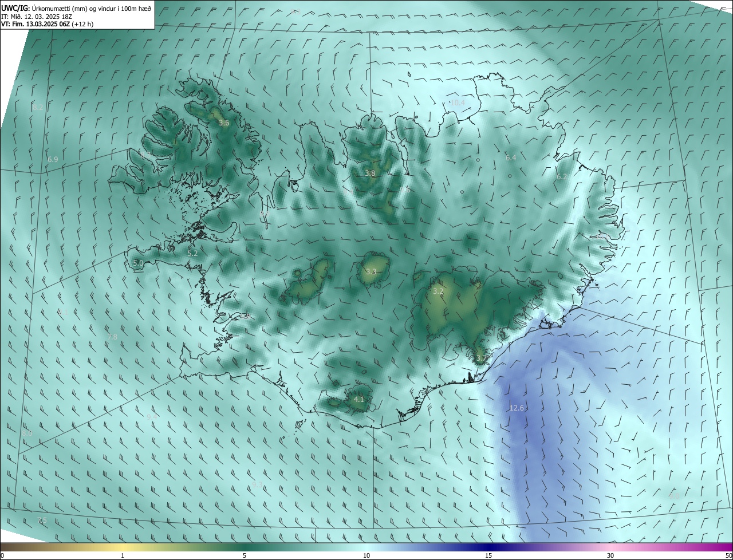The width and height of the screenshot is (733, 560).
Task: Click the 8.3 value label in the Westfjords
Action: [145, 155]
